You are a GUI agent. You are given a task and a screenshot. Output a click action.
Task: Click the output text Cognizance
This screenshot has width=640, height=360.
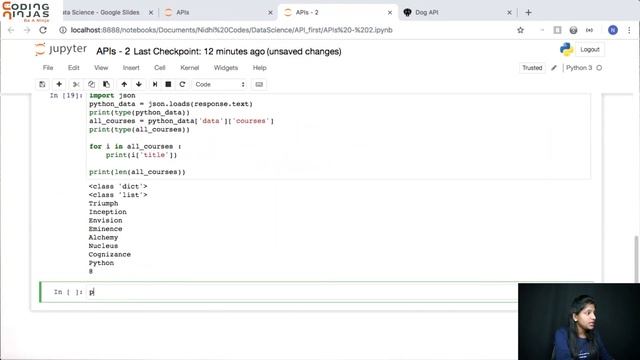(109, 254)
